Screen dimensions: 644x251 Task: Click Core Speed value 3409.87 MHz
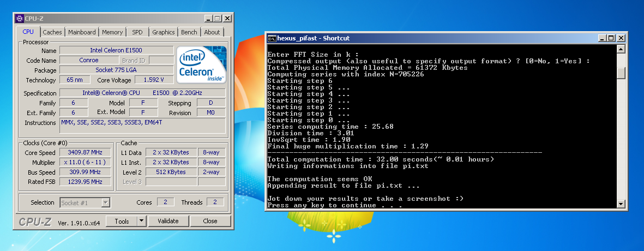point(86,152)
